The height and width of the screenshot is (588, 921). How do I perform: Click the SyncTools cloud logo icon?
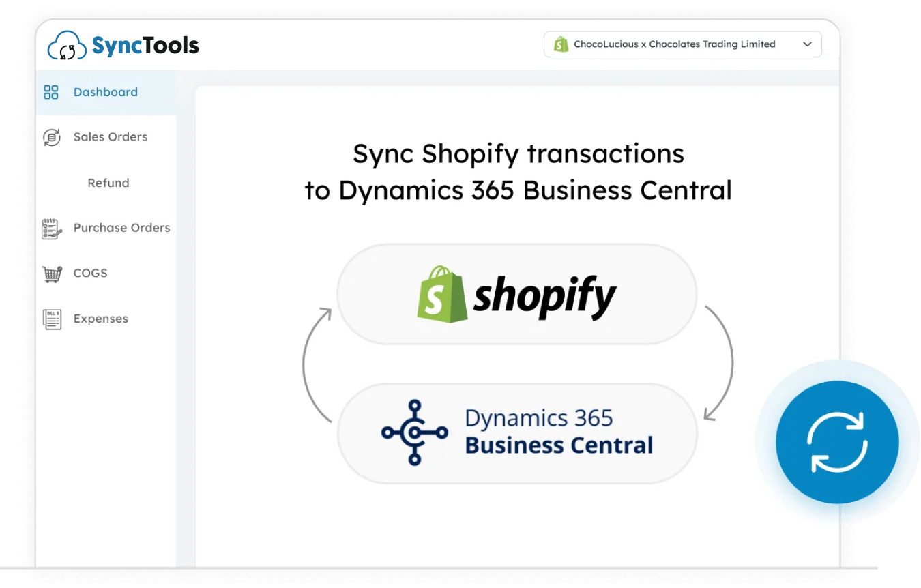pyautogui.click(x=68, y=46)
